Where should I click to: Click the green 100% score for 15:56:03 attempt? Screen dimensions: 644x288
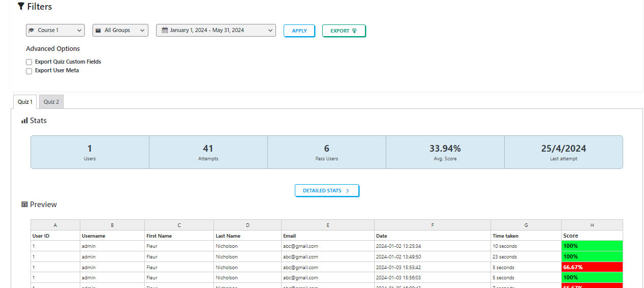(x=592, y=278)
